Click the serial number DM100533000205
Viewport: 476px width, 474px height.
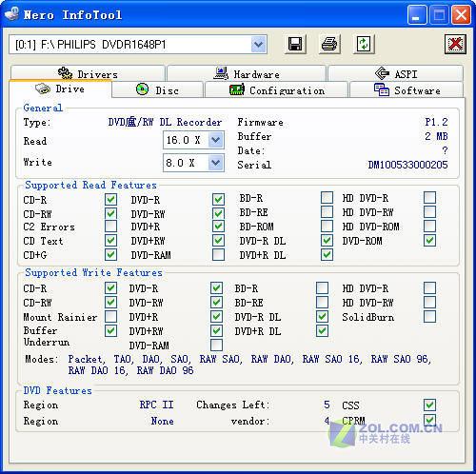[x=407, y=165]
